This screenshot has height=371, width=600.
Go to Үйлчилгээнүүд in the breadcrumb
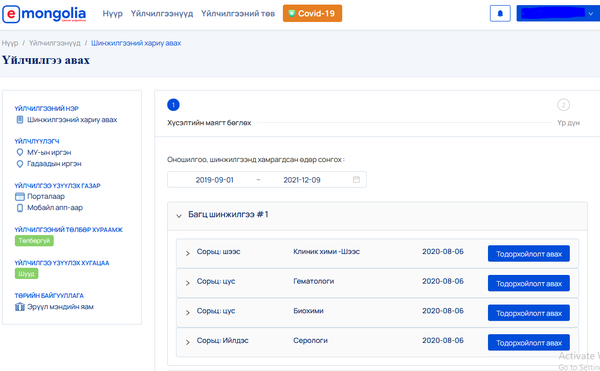pos(55,43)
